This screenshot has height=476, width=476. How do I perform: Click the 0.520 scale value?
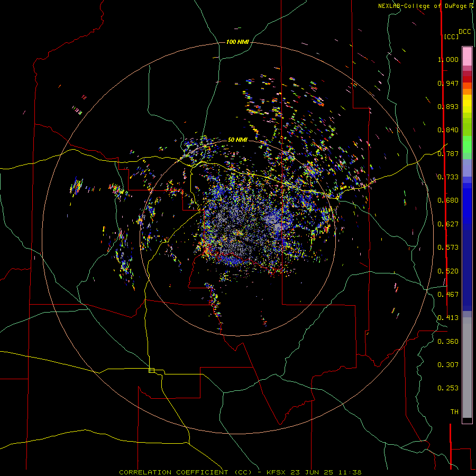tap(448, 271)
